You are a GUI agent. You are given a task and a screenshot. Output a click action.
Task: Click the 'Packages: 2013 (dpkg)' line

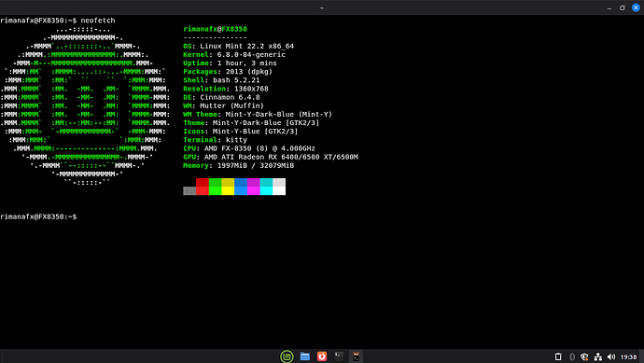pyautogui.click(x=228, y=72)
